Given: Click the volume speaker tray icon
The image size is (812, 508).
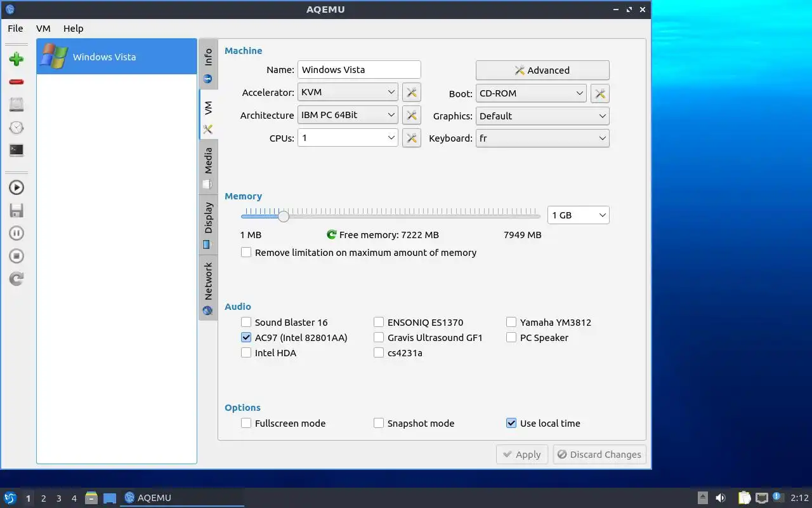Looking at the screenshot, I should pyautogui.click(x=721, y=498).
